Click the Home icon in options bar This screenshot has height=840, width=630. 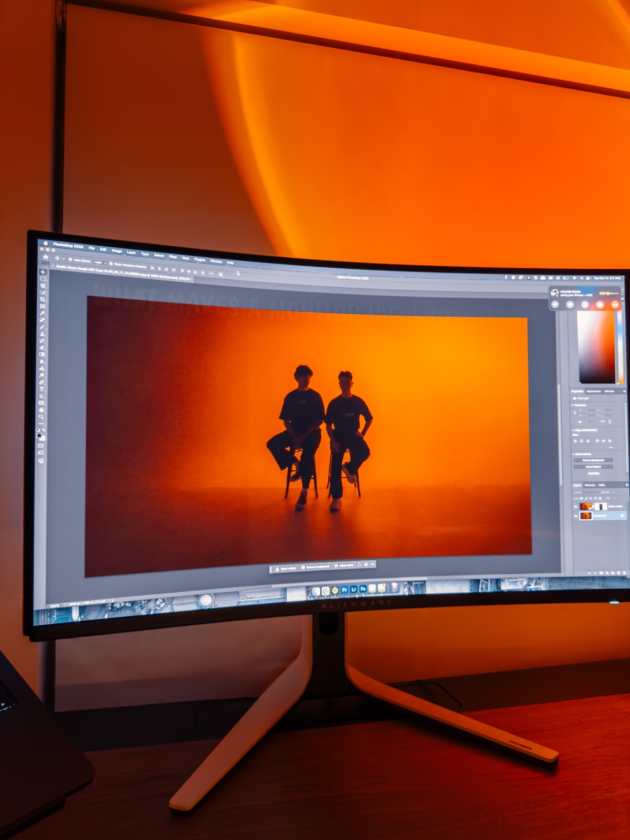tap(46, 257)
